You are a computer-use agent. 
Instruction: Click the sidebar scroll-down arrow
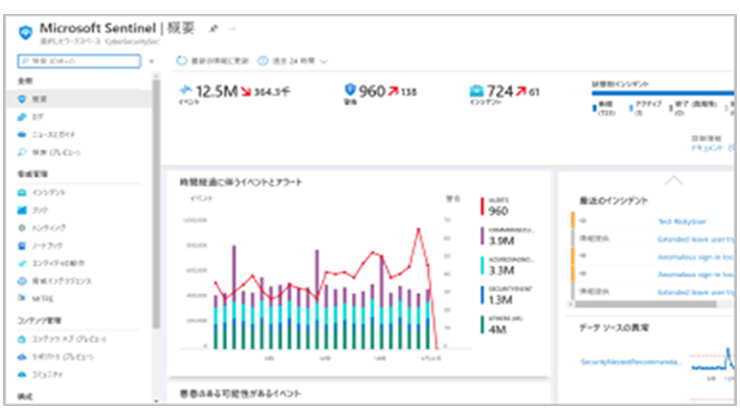pos(156,401)
